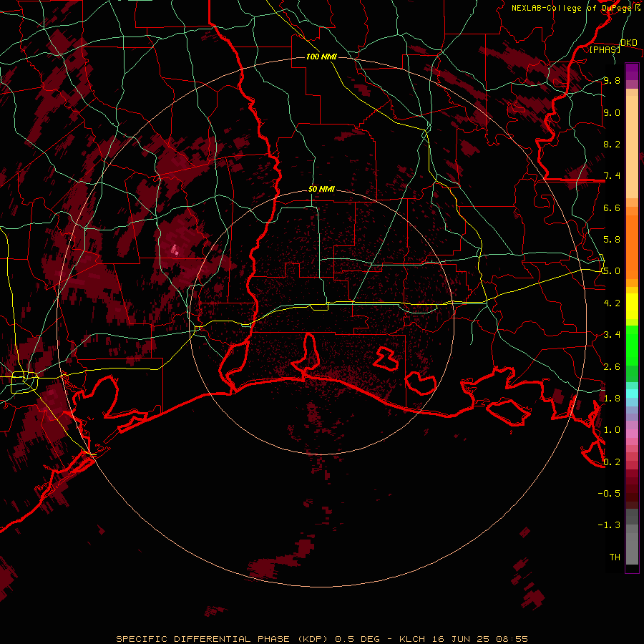The image size is (644, 644).
Task: Click the DKD product code label
Action: click(628, 43)
